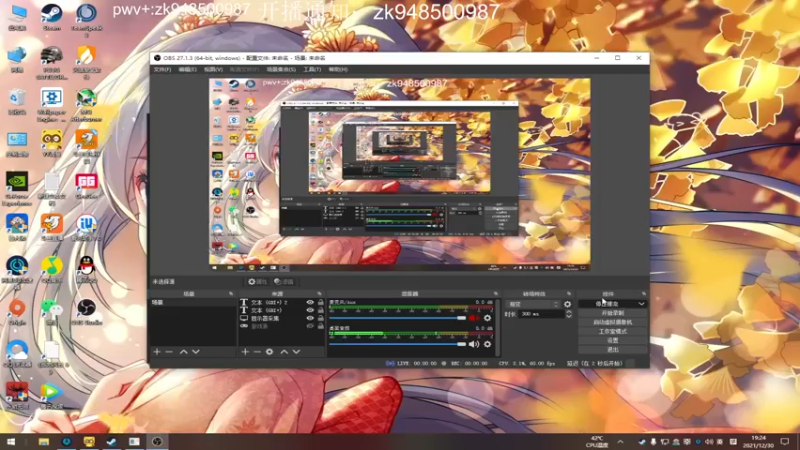Lock the 文本 (GDI+) source
This screenshot has height=450, width=800.
320,310
